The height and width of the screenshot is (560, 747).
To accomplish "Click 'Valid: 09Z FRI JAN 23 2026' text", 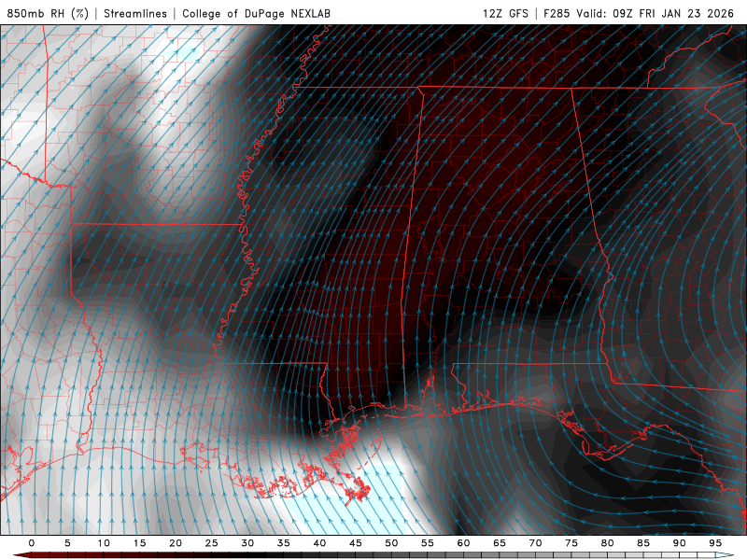I will click(655, 13).
